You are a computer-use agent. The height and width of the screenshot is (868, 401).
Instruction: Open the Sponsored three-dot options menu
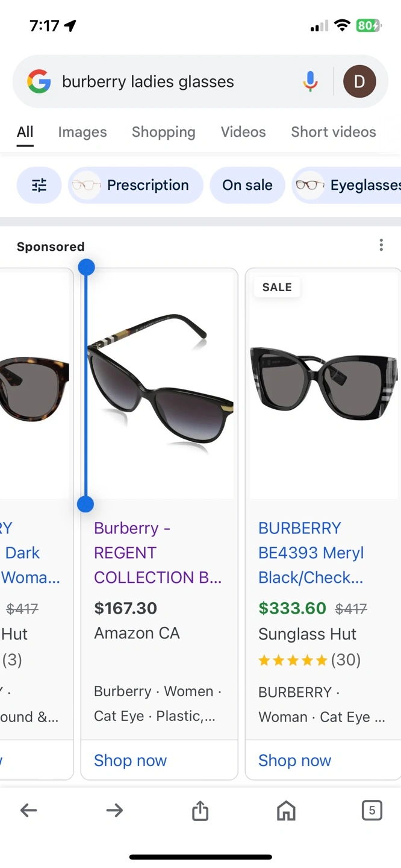(381, 245)
